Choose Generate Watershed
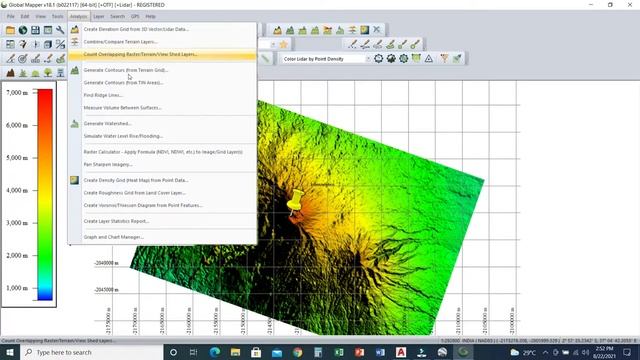This screenshot has height=360, width=640. pos(162,123)
